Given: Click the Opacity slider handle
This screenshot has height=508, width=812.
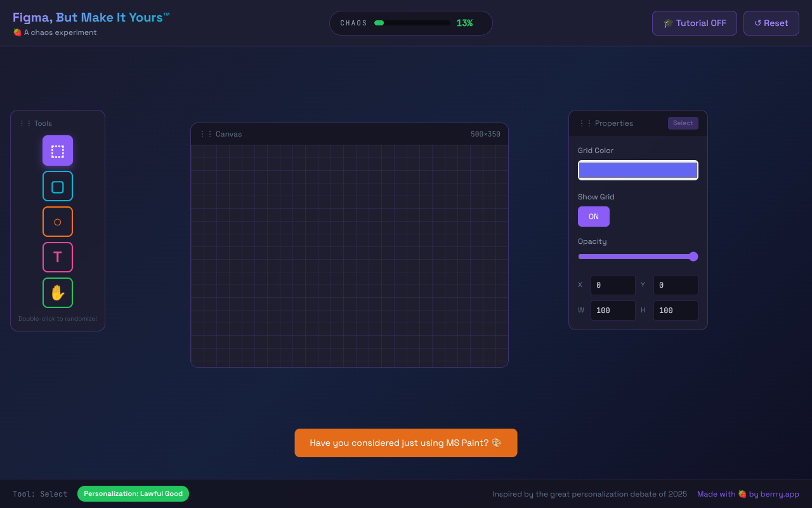Looking at the screenshot, I should 693,257.
